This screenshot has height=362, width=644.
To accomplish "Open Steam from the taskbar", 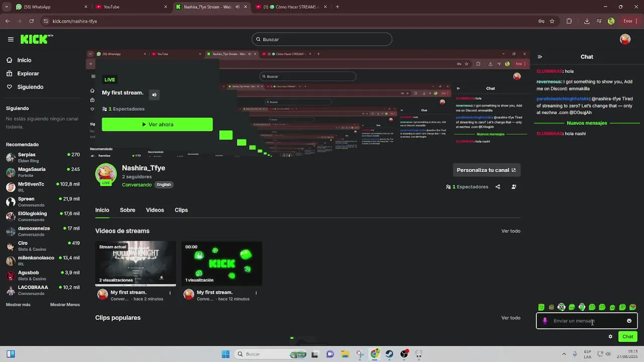I will 389,354.
